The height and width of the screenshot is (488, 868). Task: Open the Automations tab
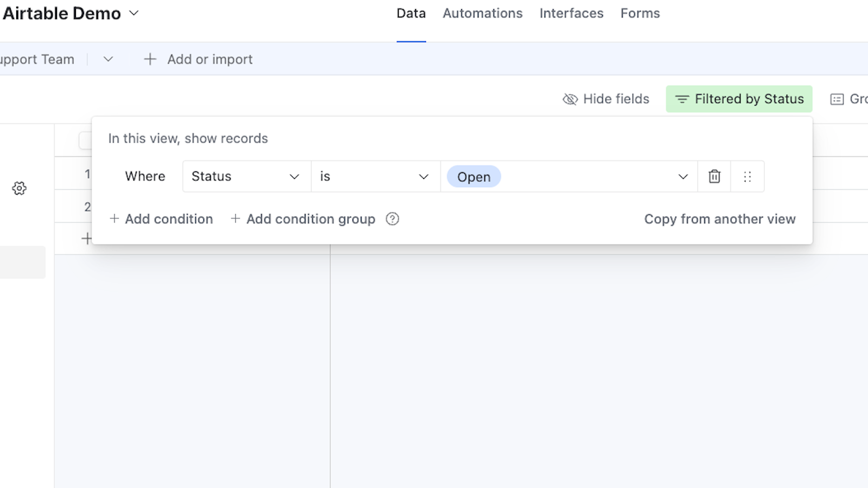coord(482,13)
